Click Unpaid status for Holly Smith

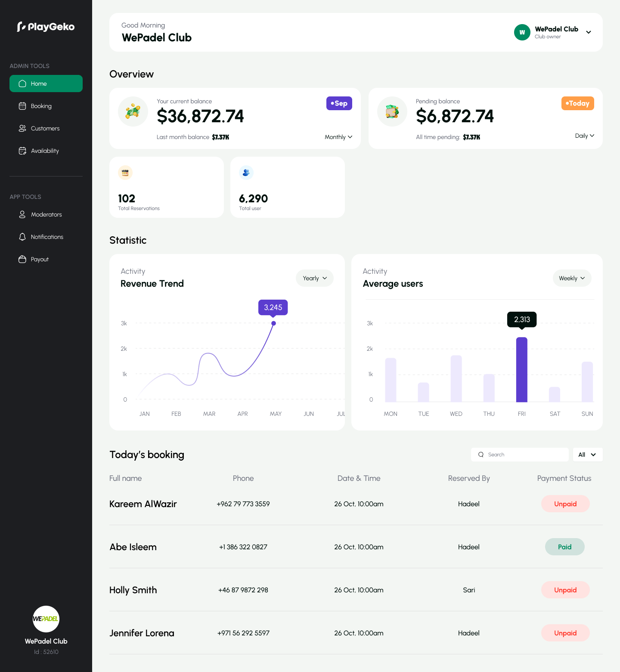pos(565,590)
